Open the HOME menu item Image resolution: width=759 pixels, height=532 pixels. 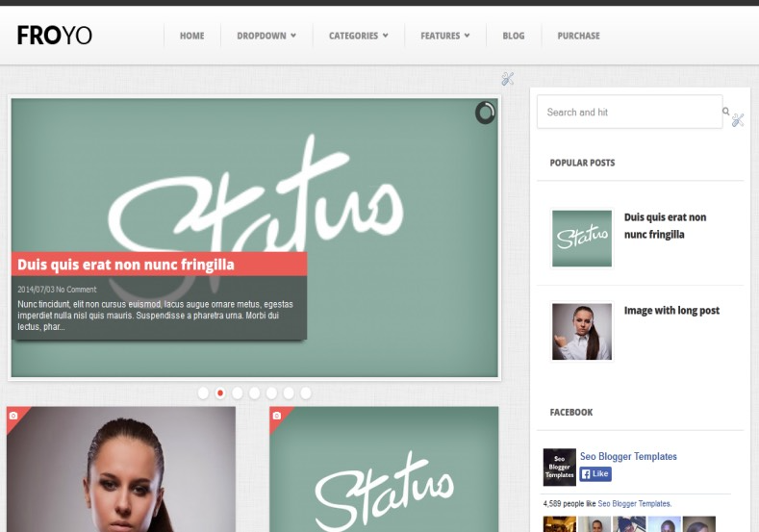[192, 36]
